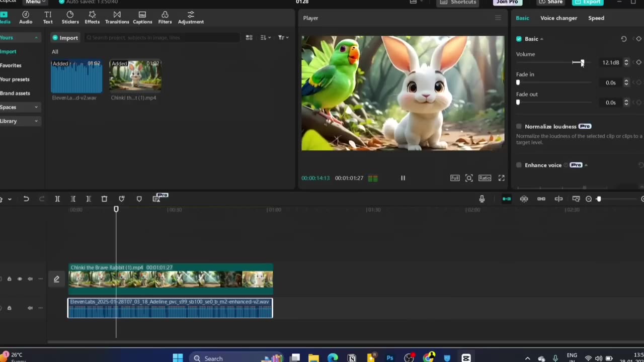The width and height of the screenshot is (644, 362).
Task: Toggle the Basic section checkbox
Action: (519, 39)
